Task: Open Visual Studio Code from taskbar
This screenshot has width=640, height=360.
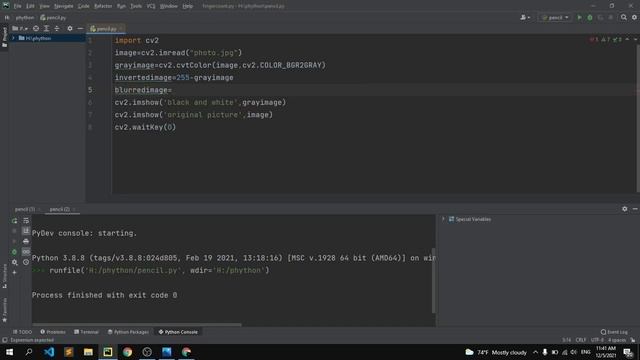Action: pos(49,352)
